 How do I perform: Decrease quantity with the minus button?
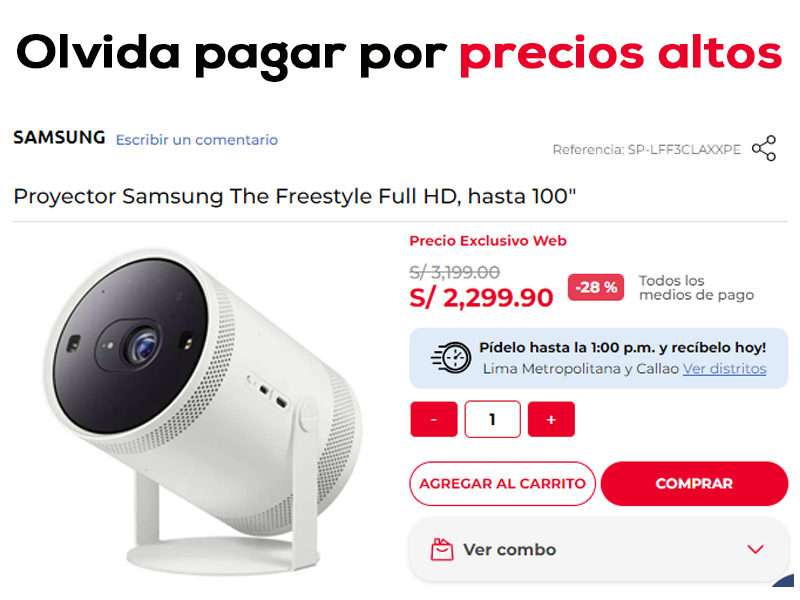[434, 419]
